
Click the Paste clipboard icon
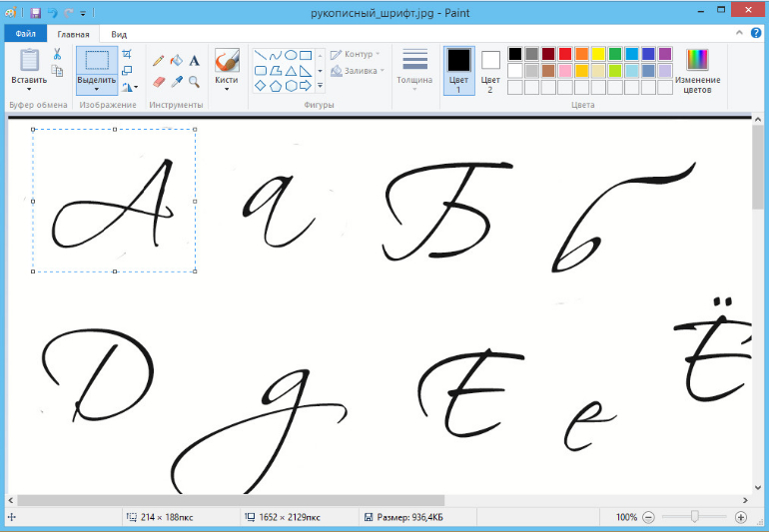(29, 60)
